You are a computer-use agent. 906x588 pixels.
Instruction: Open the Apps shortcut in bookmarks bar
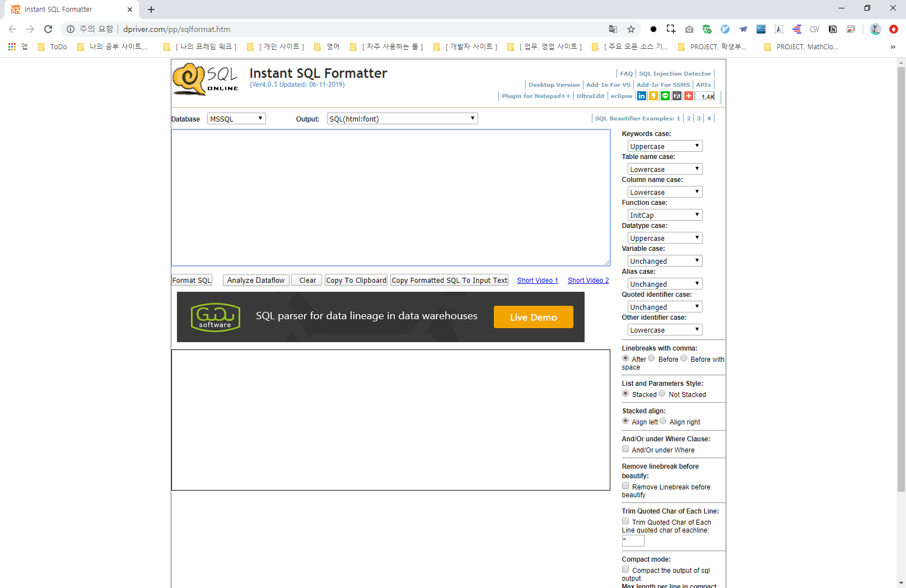coord(17,47)
